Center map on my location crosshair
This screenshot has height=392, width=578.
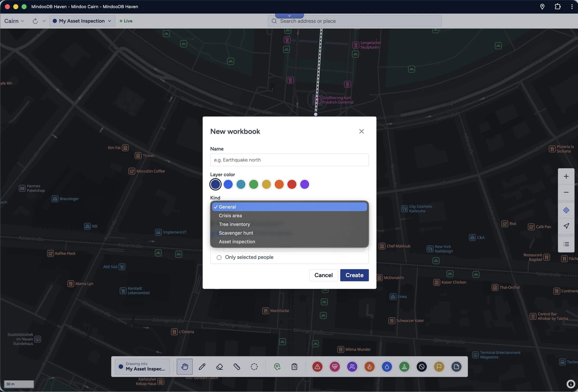pos(566,210)
